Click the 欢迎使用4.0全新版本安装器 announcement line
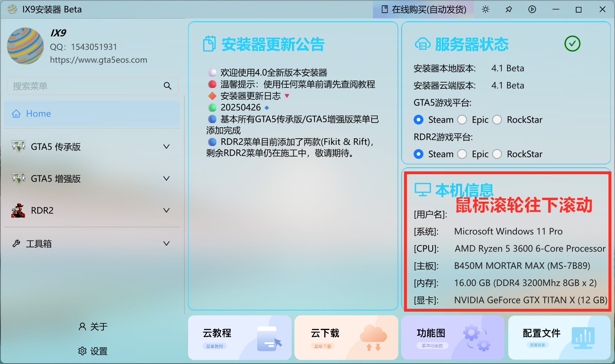The width and height of the screenshot is (615, 364). tap(274, 73)
